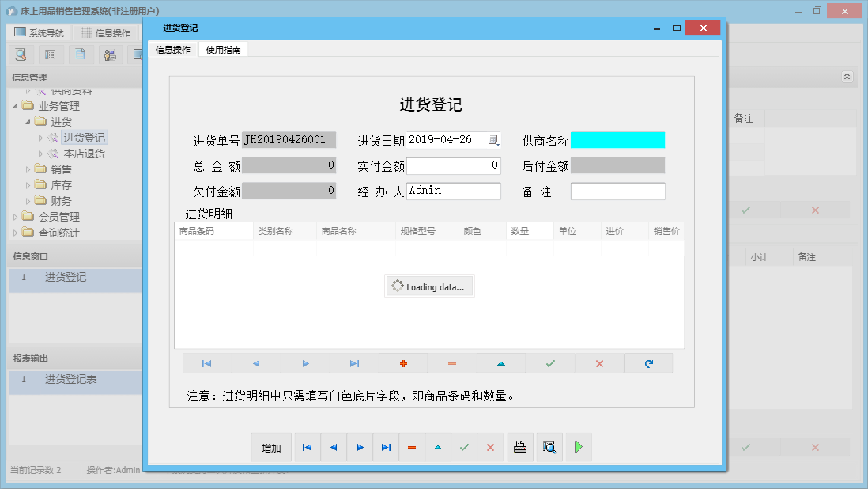Image resolution: width=868 pixels, height=489 pixels.
Task: Select the search icon in the main toolbar
Action: click(x=21, y=54)
